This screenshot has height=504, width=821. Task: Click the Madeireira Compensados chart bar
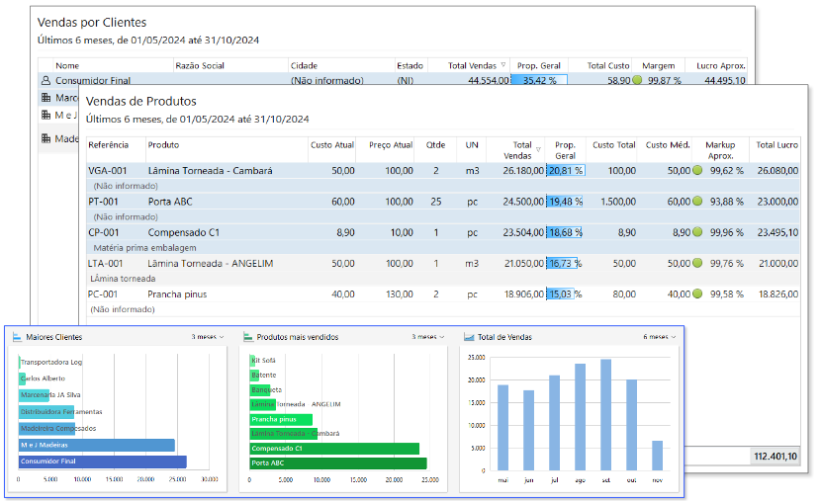(47, 428)
